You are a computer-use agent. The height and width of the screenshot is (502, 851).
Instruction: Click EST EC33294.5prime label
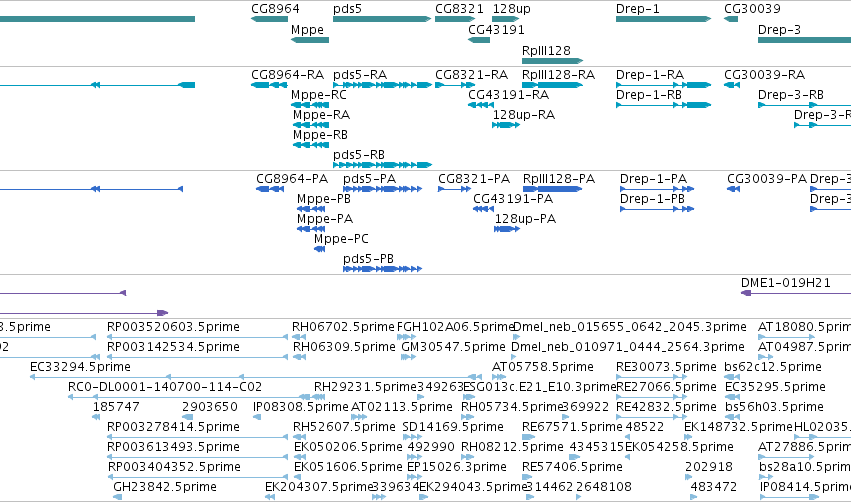click(80, 367)
